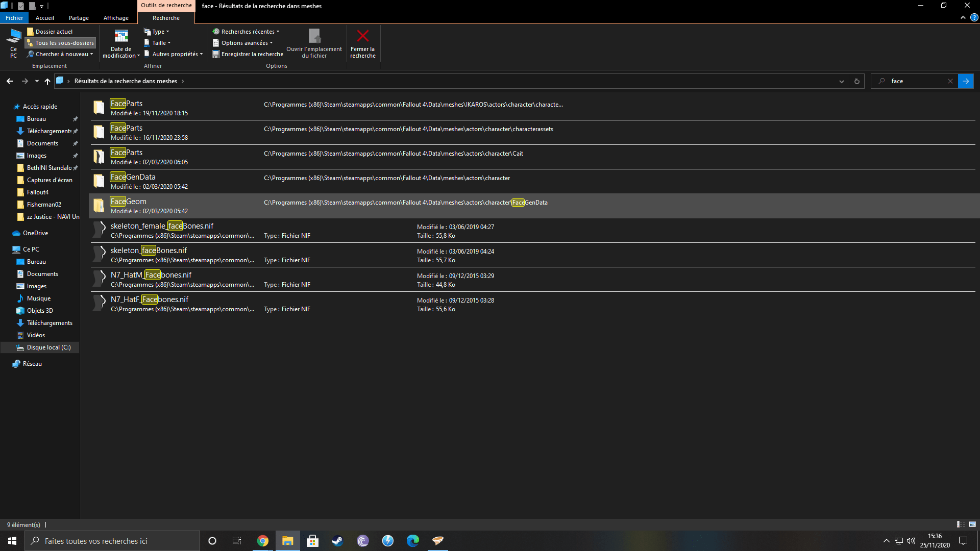Select skeleton_female_faceBones.nif file
Screen dimensions: 980x551
coord(532,231)
